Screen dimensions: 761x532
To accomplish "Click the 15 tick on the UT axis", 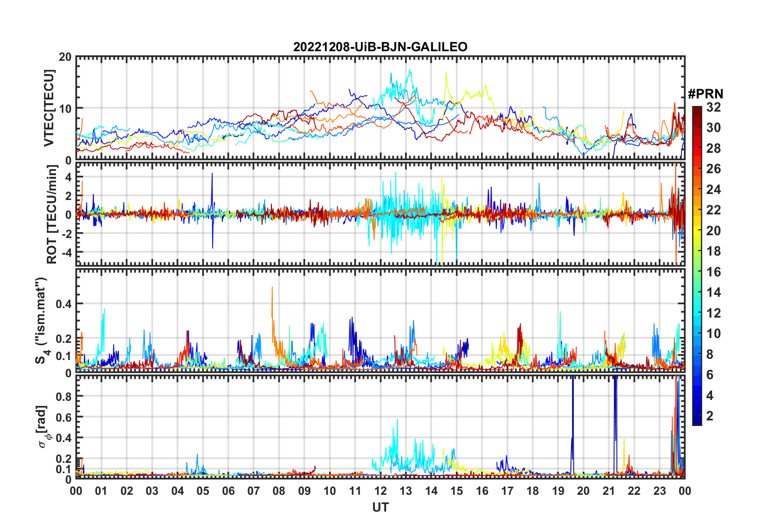I will pos(457,491).
